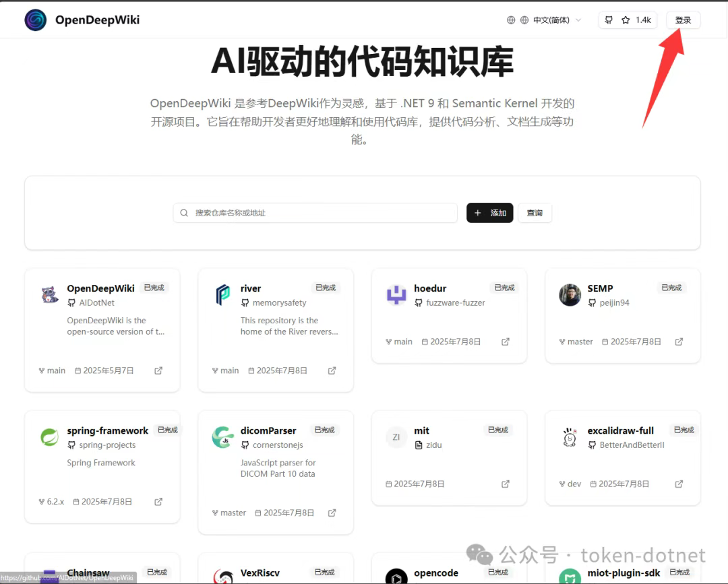Click the GitHub icon beside BetterAndBetterII
This screenshot has height=584, width=728.
tap(592, 445)
